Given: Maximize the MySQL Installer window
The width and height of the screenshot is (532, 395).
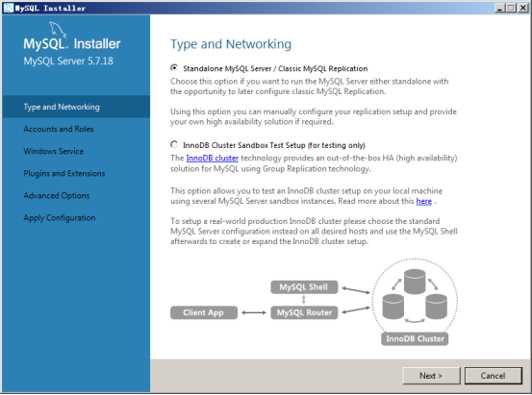Looking at the screenshot, I should [x=511, y=8].
